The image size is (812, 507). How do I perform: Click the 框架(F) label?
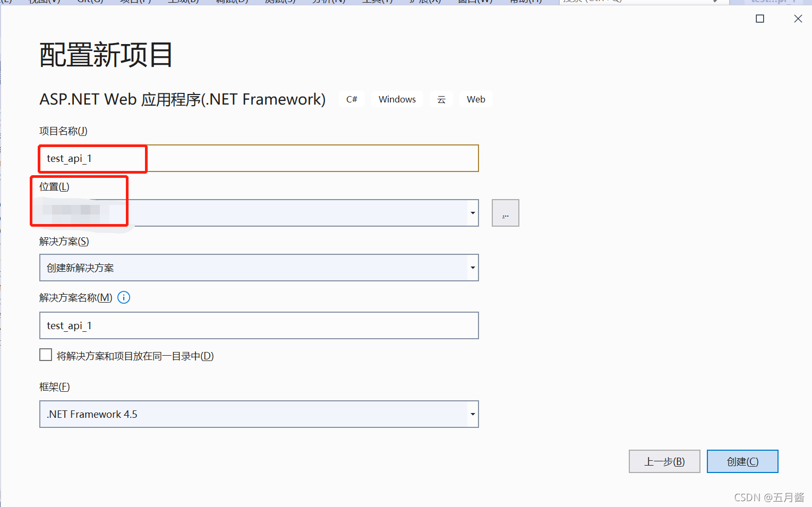[x=55, y=386]
